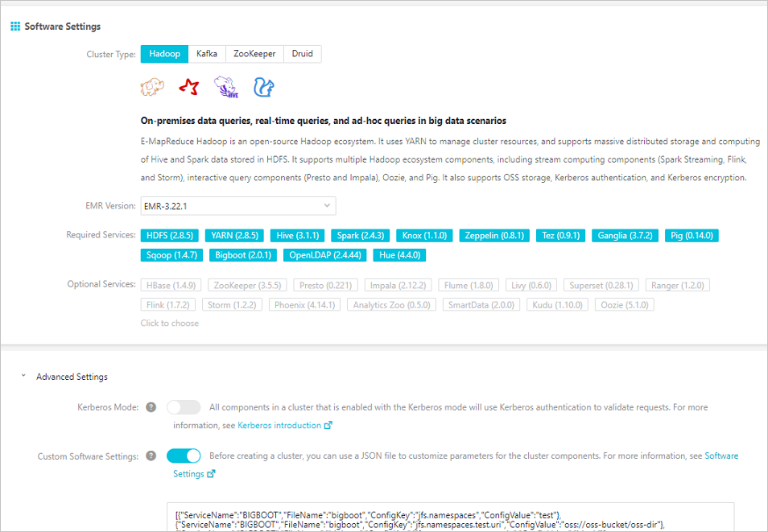Select the optional ZooKeeper (3.5.5) service
This screenshot has width=768, height=532.
pyautogui.click(x=247, y=285)
